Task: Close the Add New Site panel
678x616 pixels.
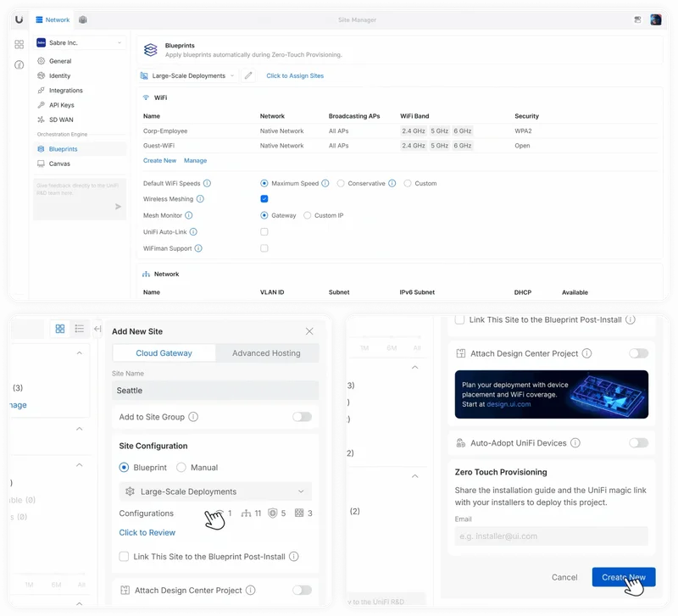Action: 309,331
